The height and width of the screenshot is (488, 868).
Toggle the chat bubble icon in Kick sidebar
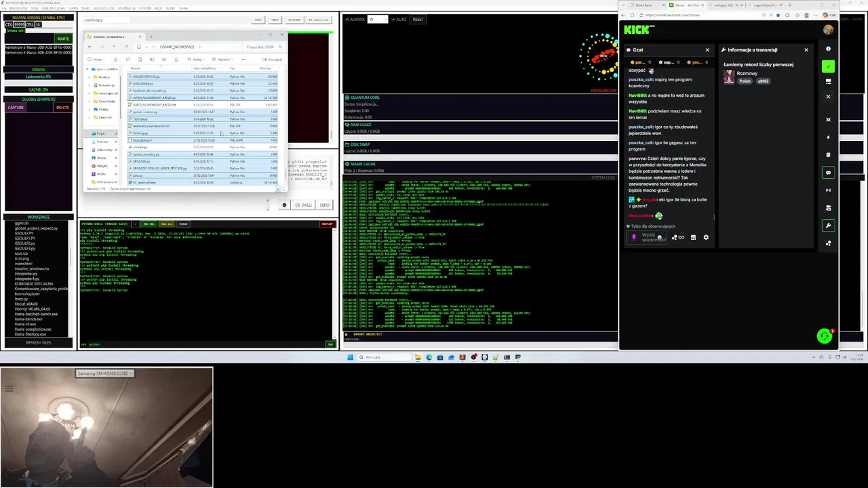click(828, 172)
